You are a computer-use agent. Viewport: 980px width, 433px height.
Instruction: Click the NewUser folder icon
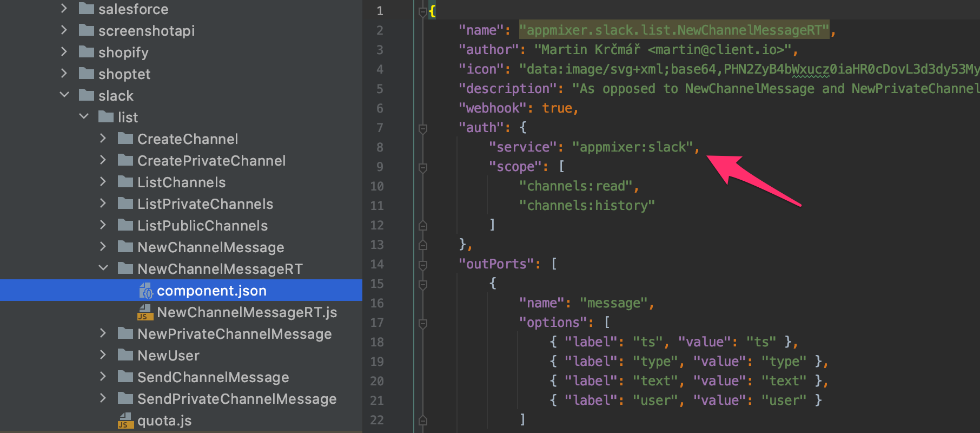coord(125,355)
